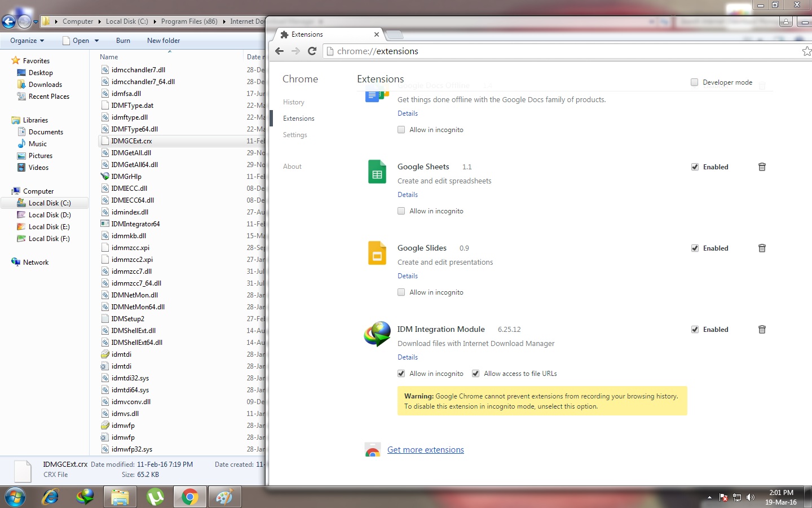Toggle Google Sheets Enabled checkbox
812x508 pixels.
click(x=695, y=167)
